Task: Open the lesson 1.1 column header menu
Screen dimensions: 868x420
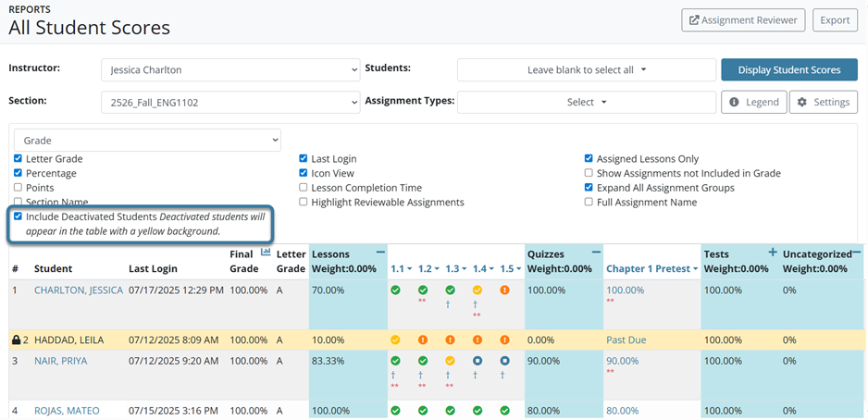Action: coord(401,268)
